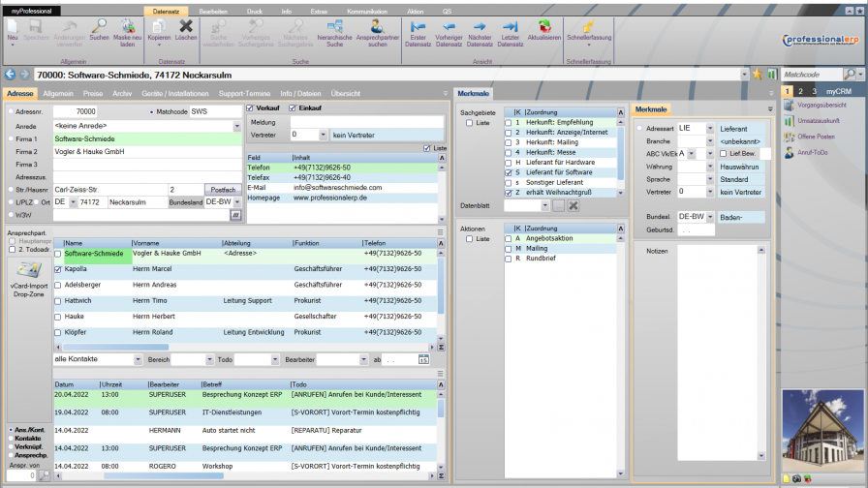Viewport: 868px width, 488px height.
Task: Click the yellow favorite star icon
Action: (758, 74)
